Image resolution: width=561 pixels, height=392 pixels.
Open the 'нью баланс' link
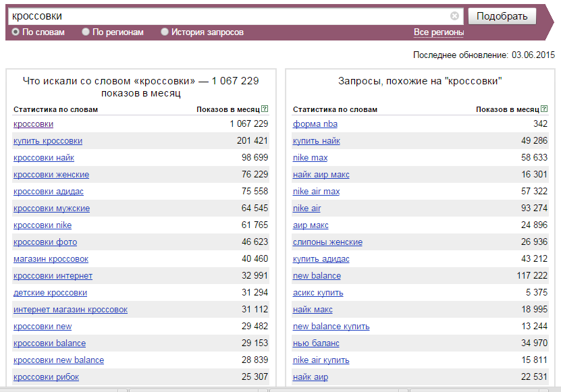click(316, 343)
